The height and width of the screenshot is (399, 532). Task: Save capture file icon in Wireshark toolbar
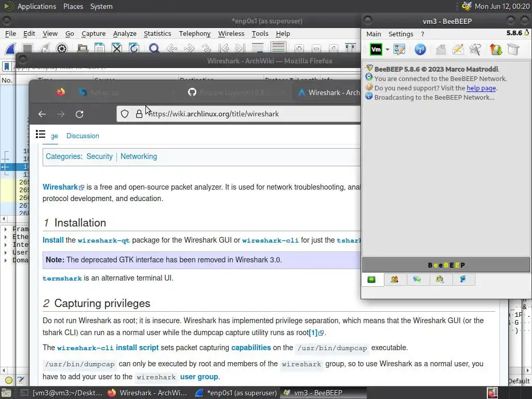[99, 48]
